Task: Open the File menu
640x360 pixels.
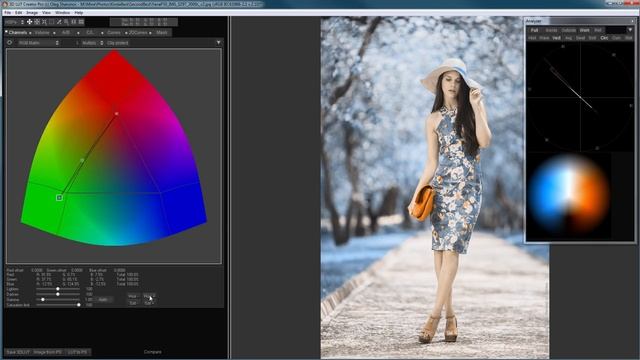Action: coord(8,13)
